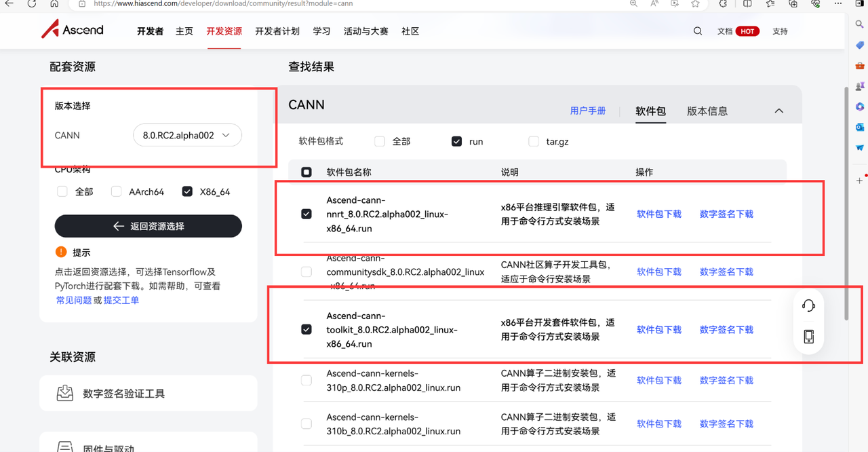Open the paper plane sidebar icon

tap(860, 147)
